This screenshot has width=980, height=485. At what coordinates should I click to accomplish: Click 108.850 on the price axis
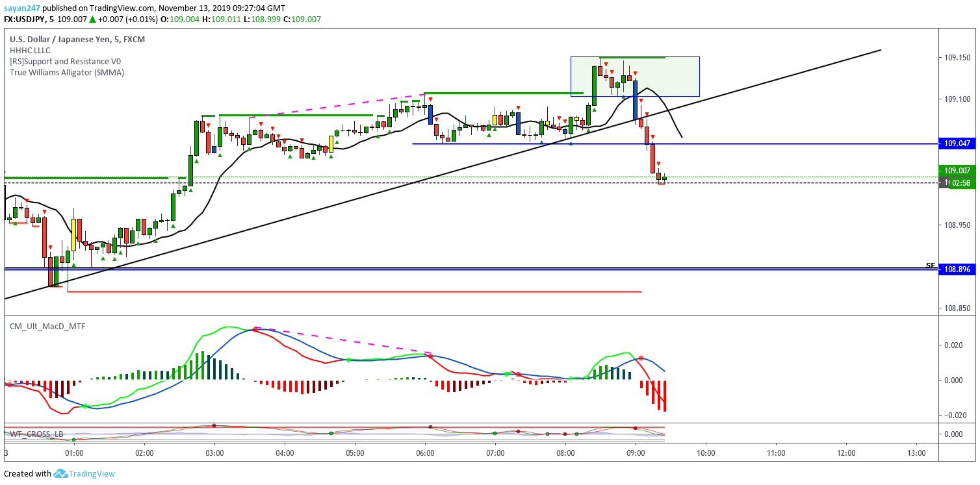coord(957,308)
